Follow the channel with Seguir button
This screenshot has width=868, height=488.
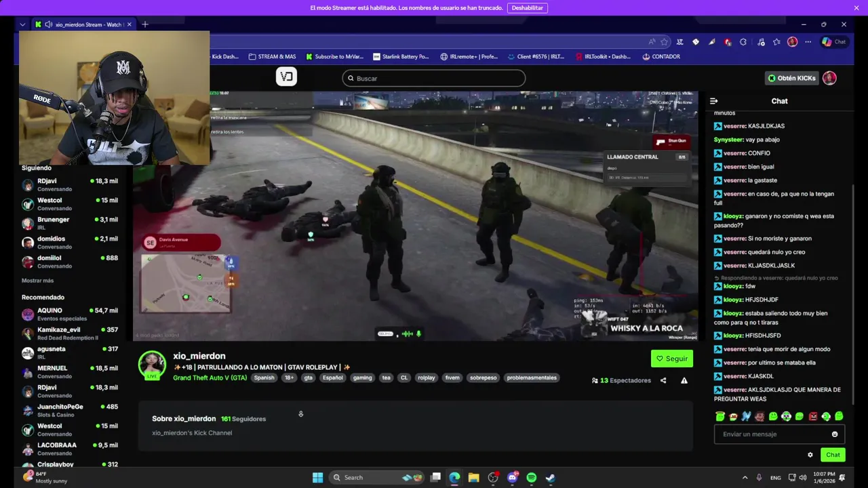(x=671, y=359)
